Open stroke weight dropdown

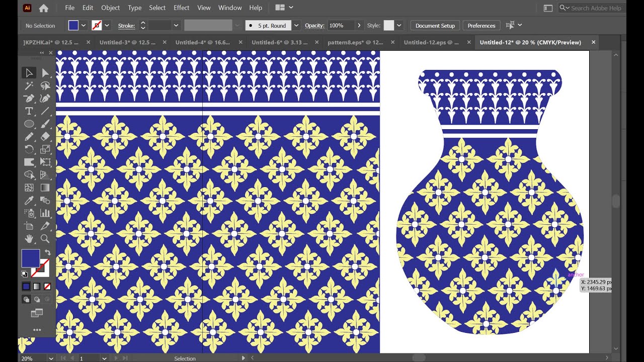(176, 25)
